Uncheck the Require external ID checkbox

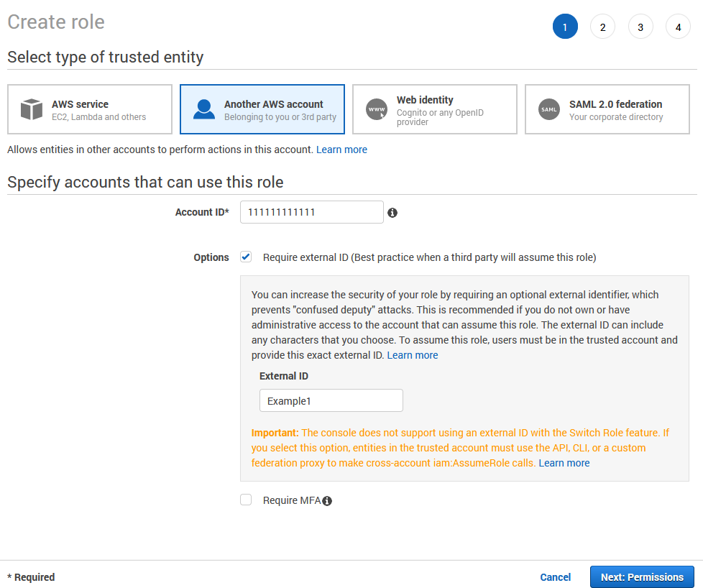[x=246, y=257]
